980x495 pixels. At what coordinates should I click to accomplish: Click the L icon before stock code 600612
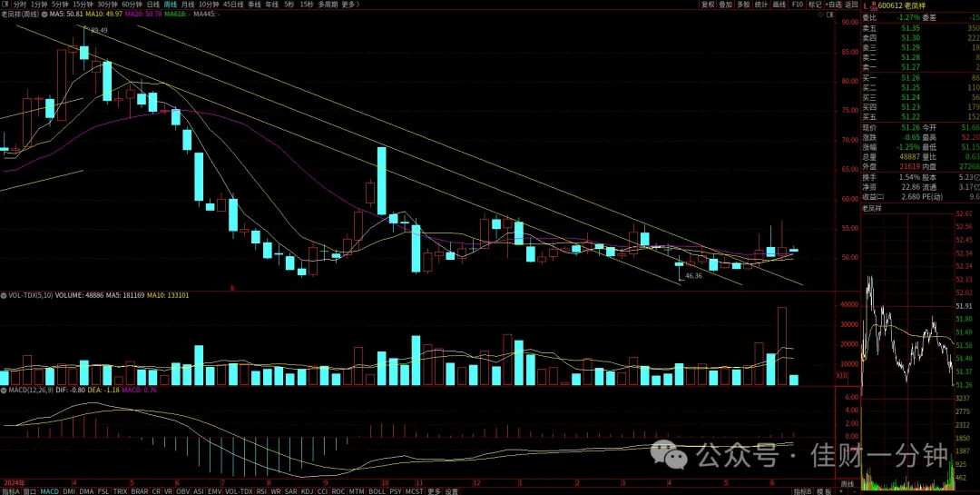865,5
